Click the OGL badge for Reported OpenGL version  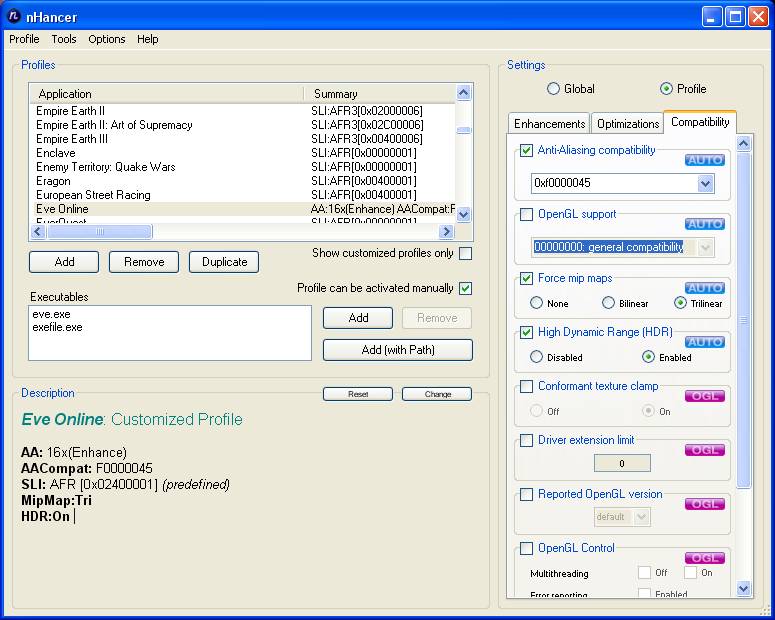click(x=704, y=504)
